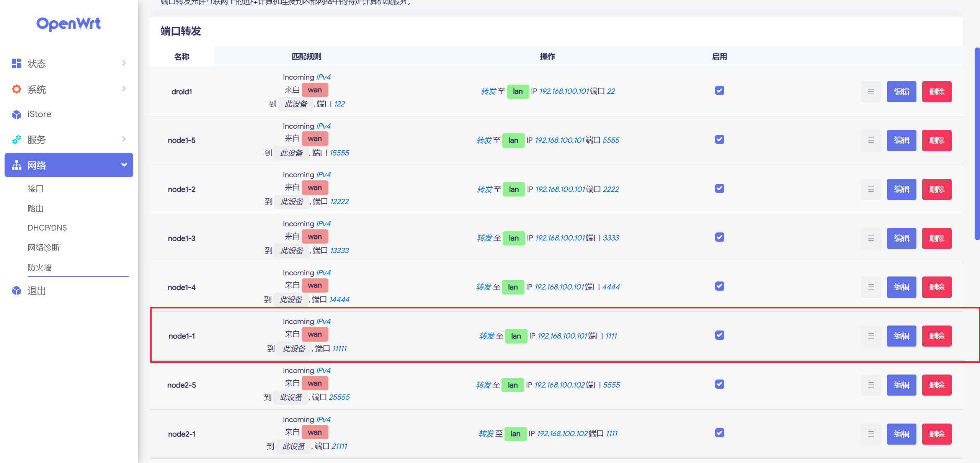This screenshot has height=463, width=980.
Task: Collapse the Network menu chevron
Action: (x=124, y=165)
